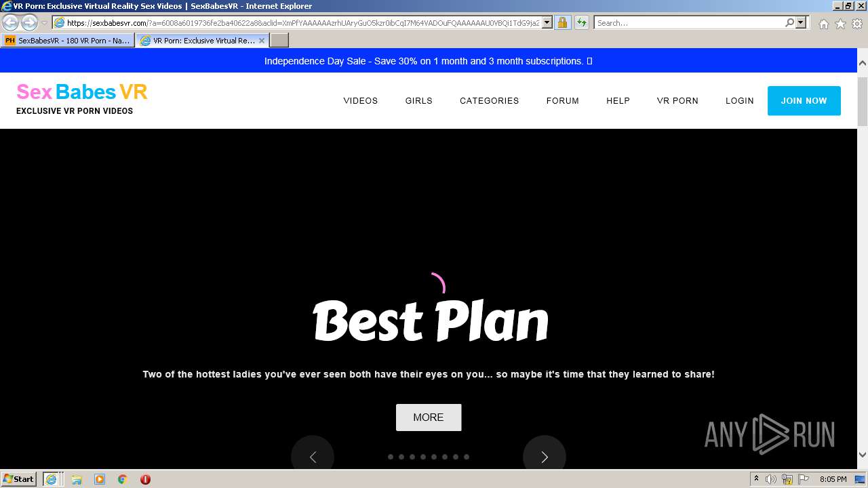Open address bar autocomplete dropdown arrow
The image size is (868, 488).
pos(547,22)
